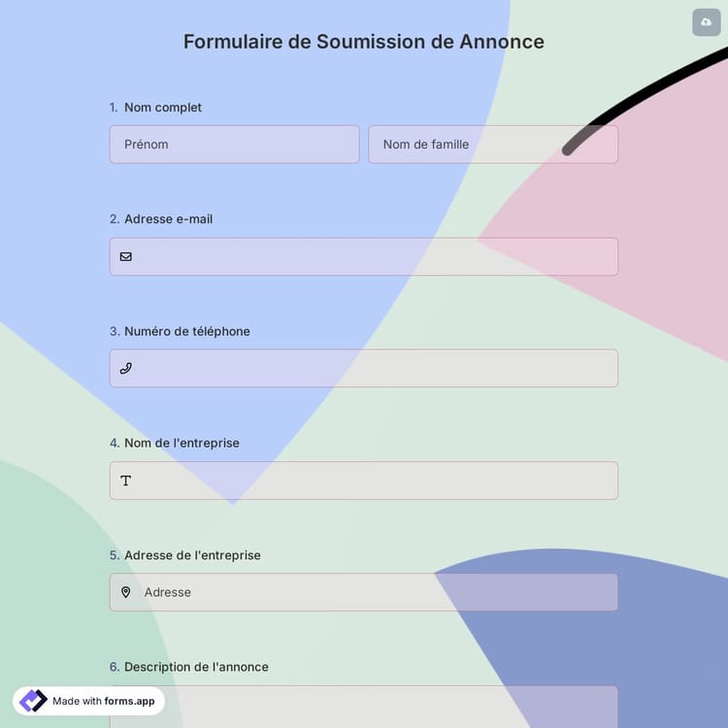Select the Nom de famille field
The image size is (728, 728).
click(x=492, y=145)
